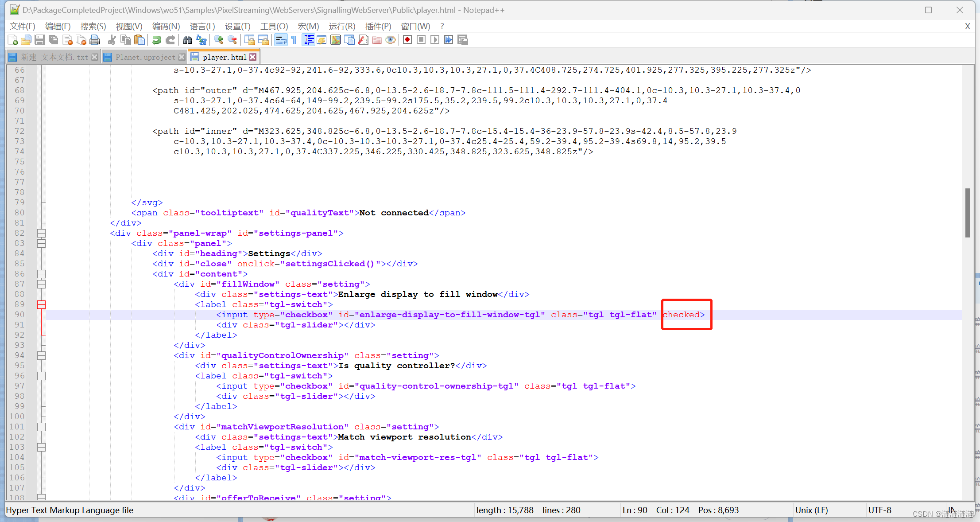Screen dimensions: 980x522
Task: Open the 编码(N) menu
Action: click(x=166, y=27)
